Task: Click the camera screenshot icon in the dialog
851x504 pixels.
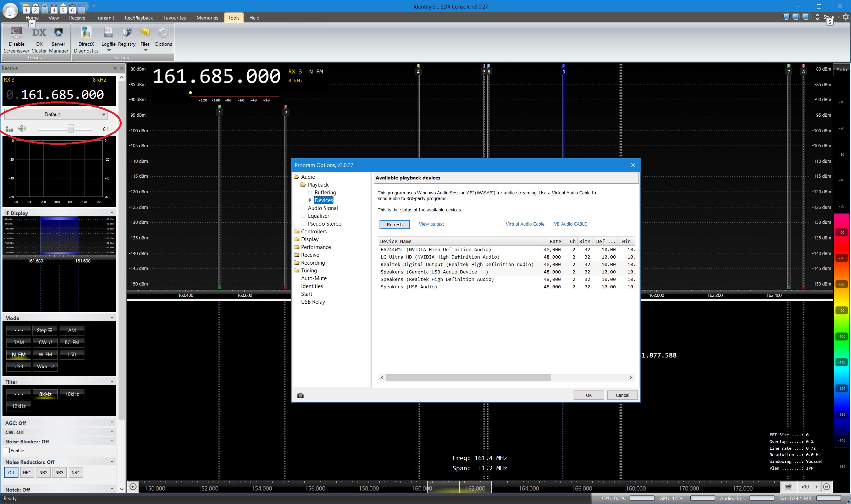Action: (300, 395)
